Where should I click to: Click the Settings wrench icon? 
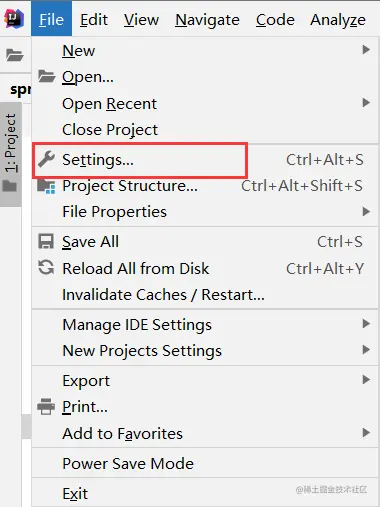[x=46, y=159]
